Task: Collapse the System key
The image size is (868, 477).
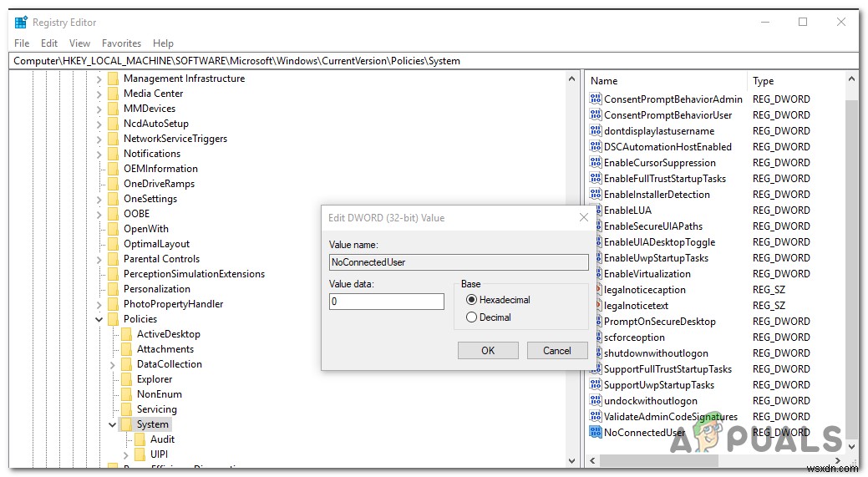Action: click(113, 424)
